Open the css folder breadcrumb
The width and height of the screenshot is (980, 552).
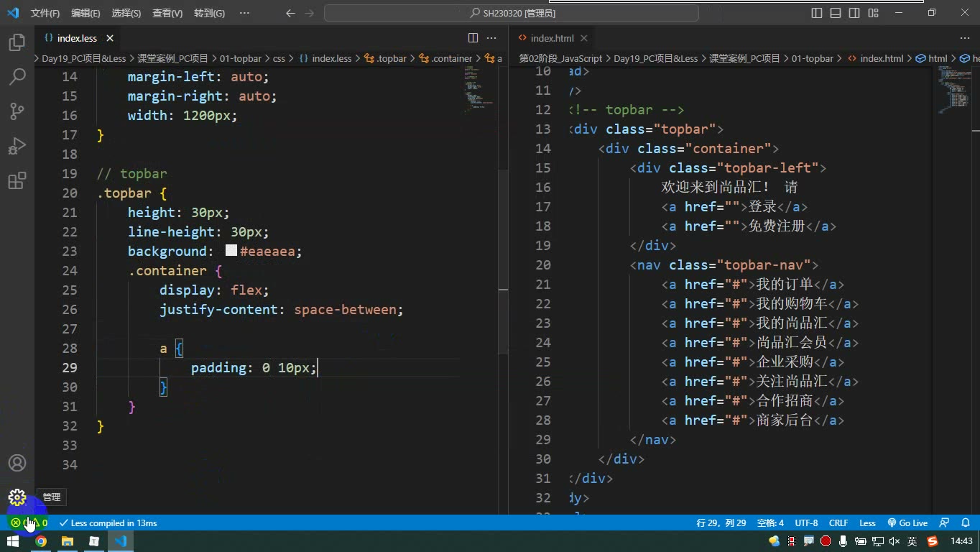coord(279,58)
